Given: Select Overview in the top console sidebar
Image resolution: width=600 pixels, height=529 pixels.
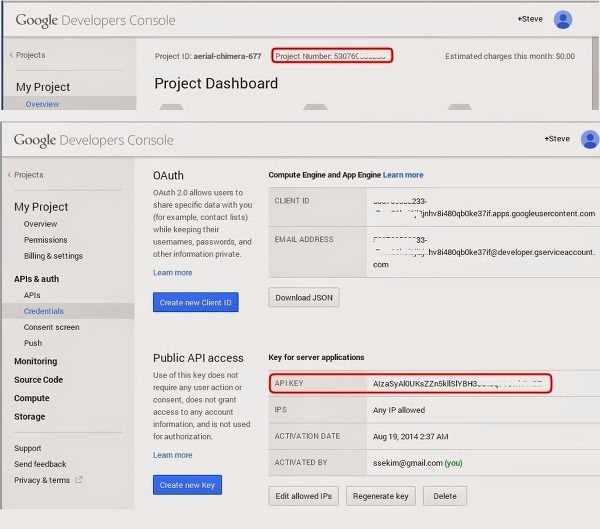Looking at the screenshot, I should point(42,104).
